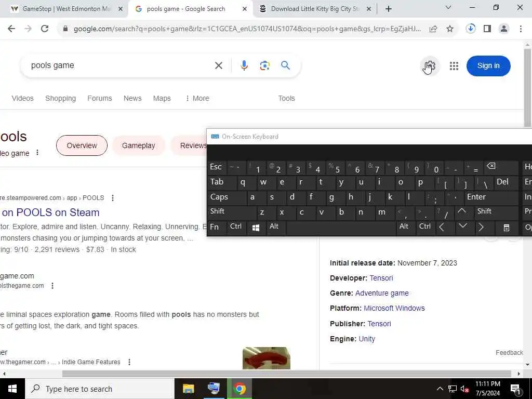
Task: Open options beside the video game subtitle
Action: (x=37, y=153)
